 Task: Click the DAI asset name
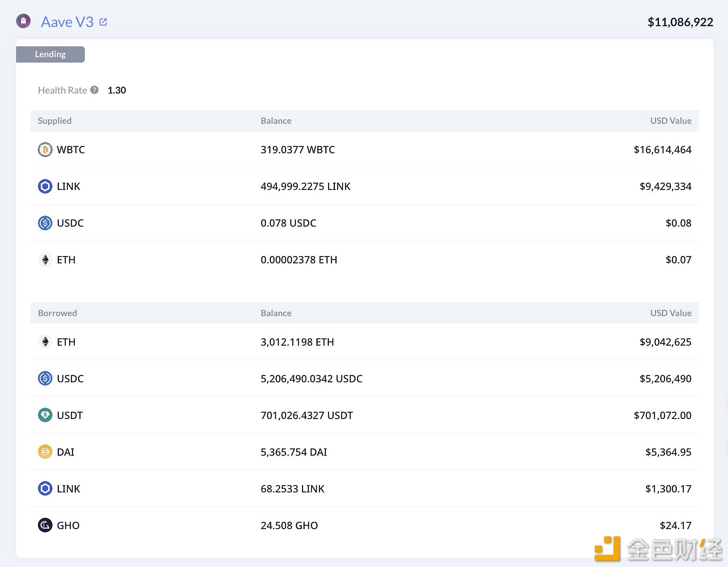coord(65,452)
